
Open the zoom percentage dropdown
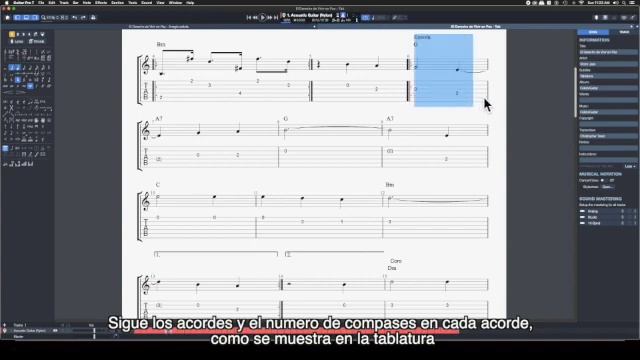pyautogui.click(x=53, y=18)
